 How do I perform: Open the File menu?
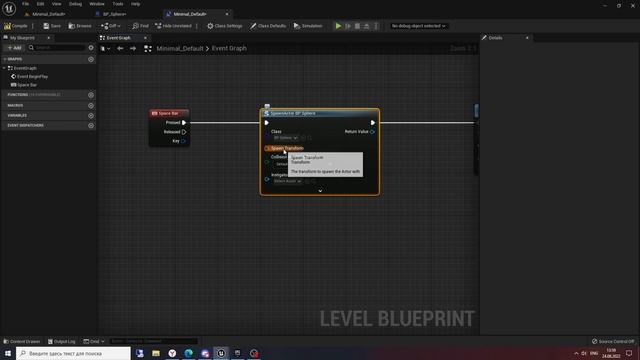pos(25,4)
